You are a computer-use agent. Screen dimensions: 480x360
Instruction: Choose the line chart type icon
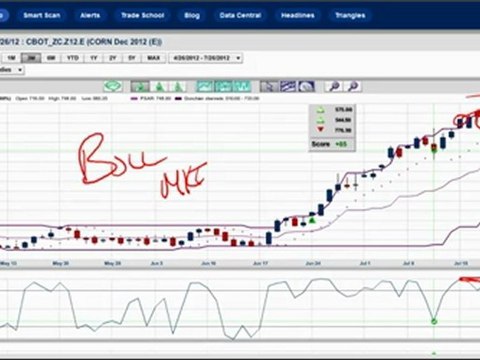tap(205, 87)
